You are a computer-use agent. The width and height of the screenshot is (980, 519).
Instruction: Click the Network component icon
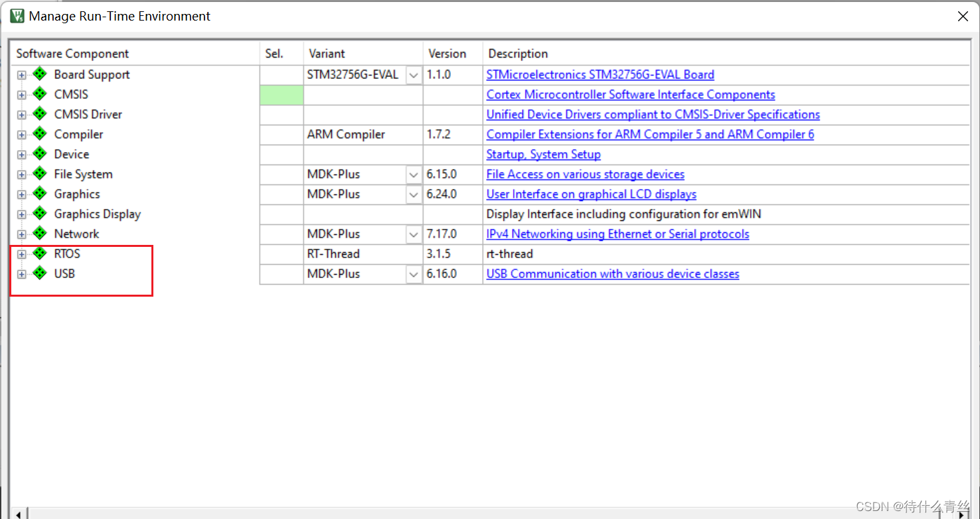pos(40,234)
